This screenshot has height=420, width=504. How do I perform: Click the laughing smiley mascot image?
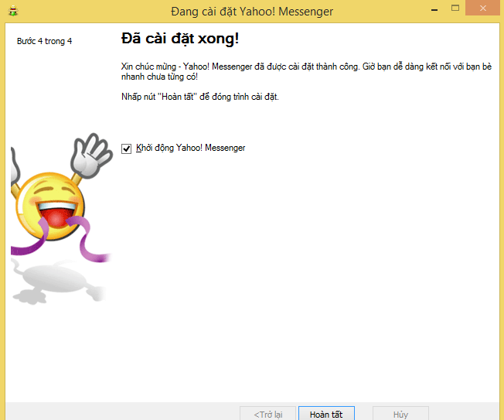pyautogui.click(x=60, y=219)
